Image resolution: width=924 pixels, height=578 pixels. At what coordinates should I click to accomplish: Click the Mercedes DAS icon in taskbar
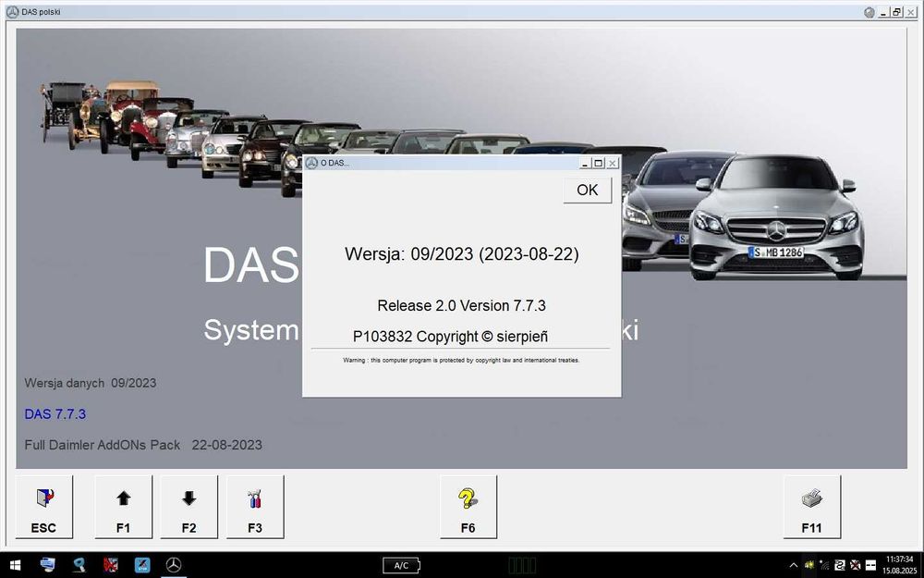point(174,565)
